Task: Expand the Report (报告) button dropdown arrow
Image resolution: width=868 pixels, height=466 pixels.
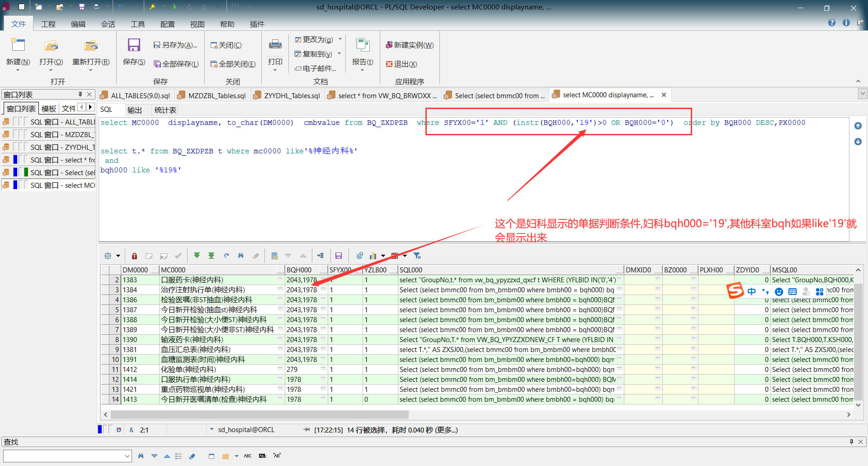Action: (x=363, y=70)
